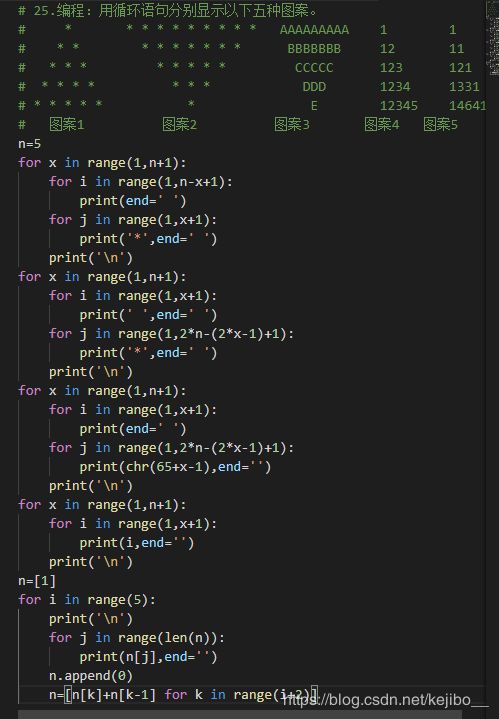Click the line 'print(i,end='')'

coord(137,543)
